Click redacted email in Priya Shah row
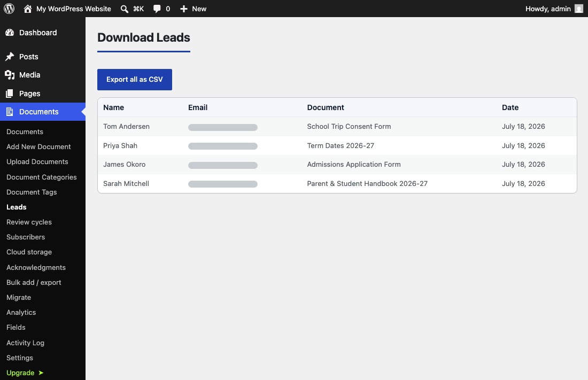 point(223,146)
